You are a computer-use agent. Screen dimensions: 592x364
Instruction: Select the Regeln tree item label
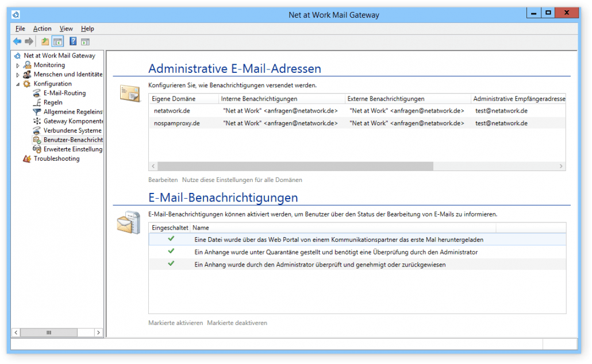(x=53, y=102)
